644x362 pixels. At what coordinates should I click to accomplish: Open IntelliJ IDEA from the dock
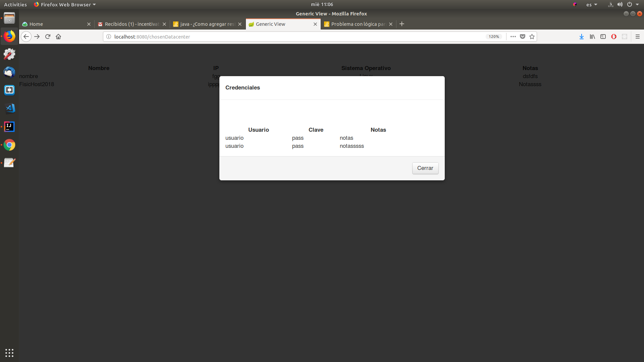[x=9, y=126]
